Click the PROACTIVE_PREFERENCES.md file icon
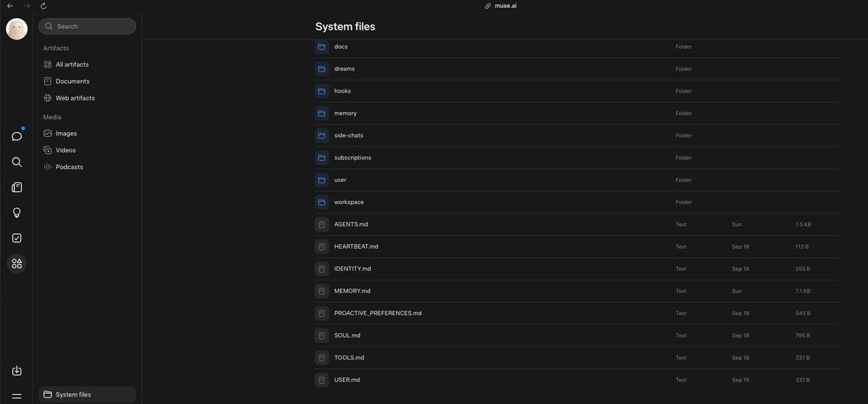 click(322, 313)
